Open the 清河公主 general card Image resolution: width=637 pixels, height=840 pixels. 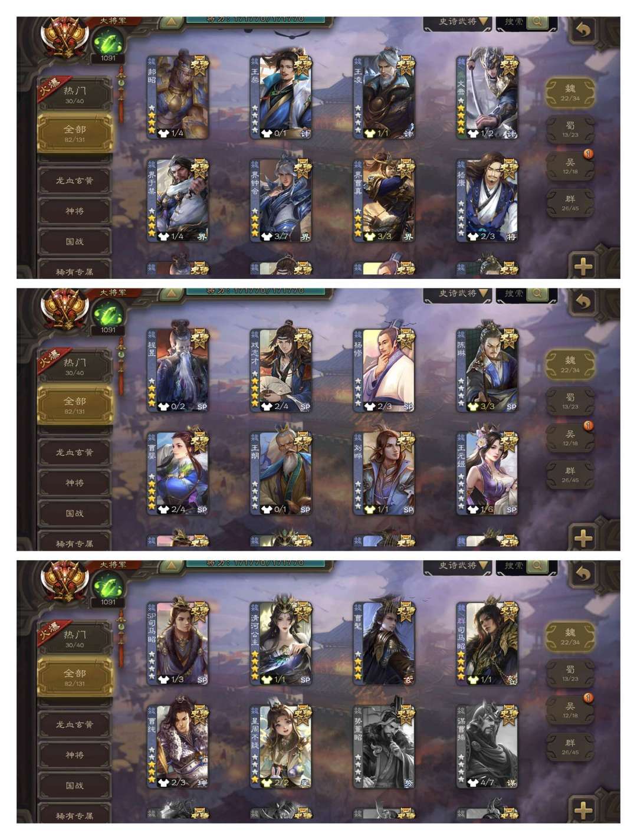(281, 643)
